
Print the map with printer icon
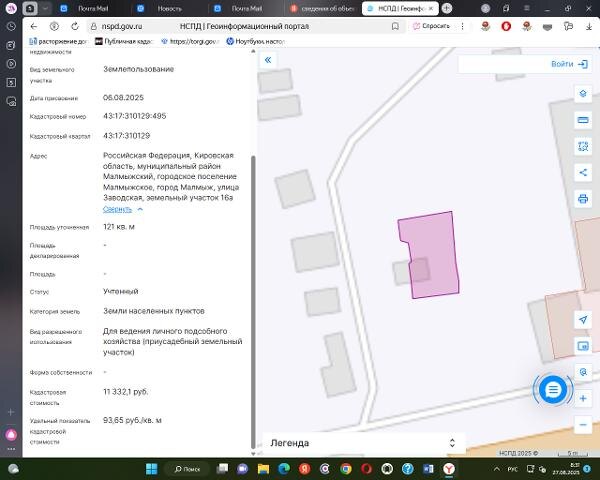(x=583, y=199)
